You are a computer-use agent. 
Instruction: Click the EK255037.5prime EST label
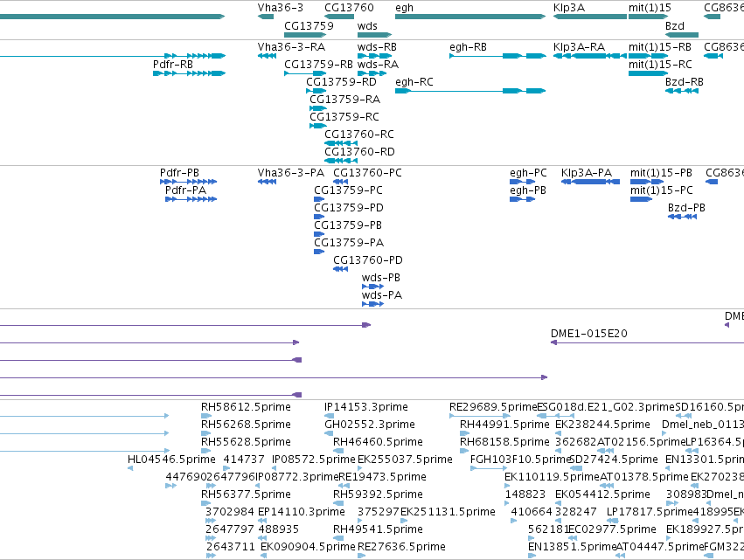[x=405, y=460]
